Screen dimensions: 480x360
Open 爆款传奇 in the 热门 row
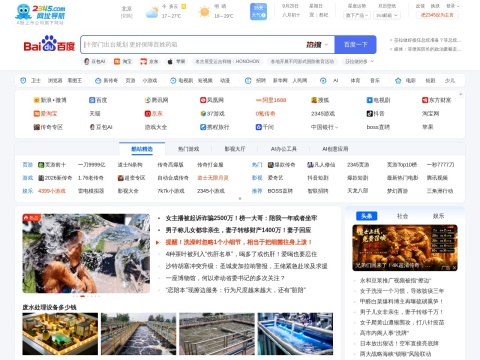281,165
